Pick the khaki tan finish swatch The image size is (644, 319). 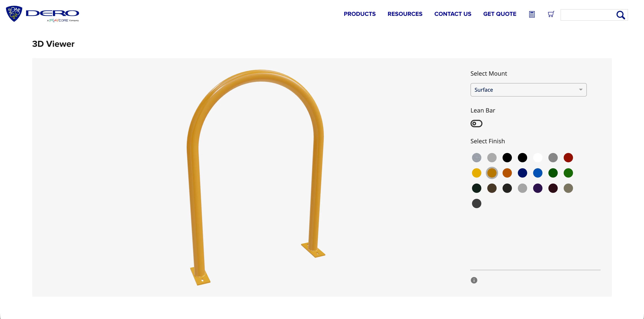point(568,188)
